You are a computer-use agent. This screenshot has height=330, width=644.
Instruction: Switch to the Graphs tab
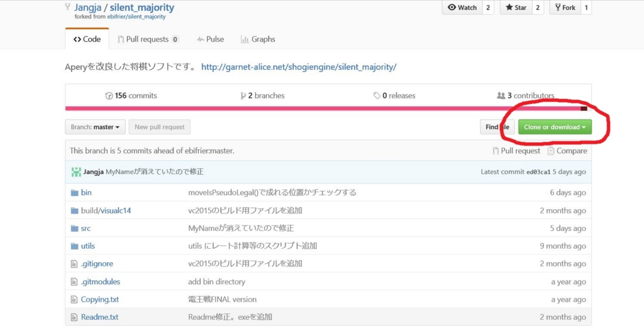click(258, 39)
